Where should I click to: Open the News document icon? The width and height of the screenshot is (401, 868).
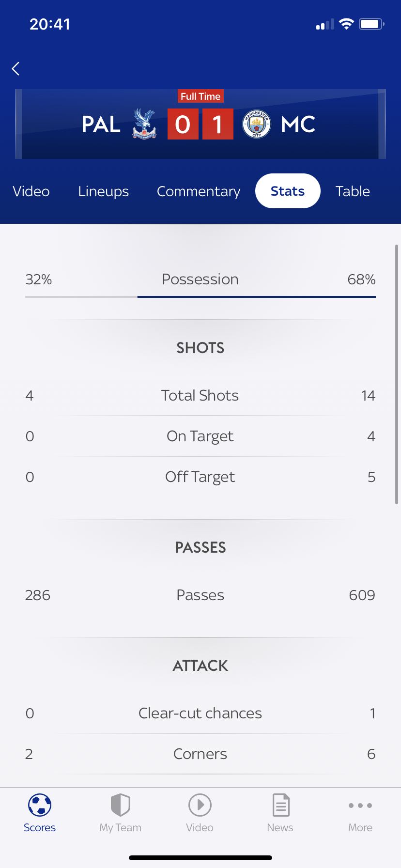point(280,805)
